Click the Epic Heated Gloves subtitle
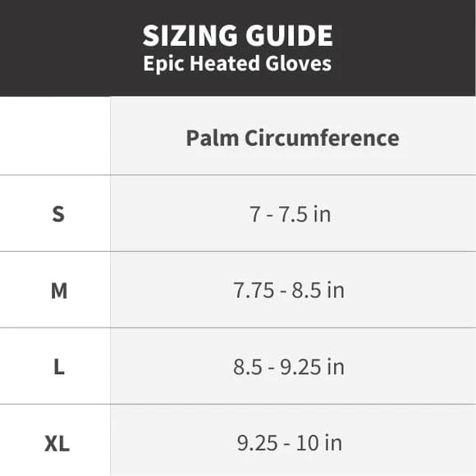The width and height of the screenshot is (476, 476). pos(237,64)
